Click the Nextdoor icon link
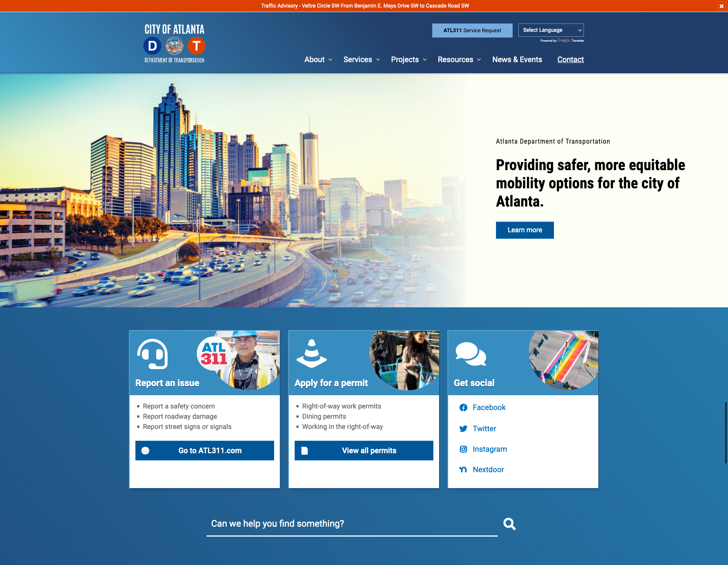728x565 pixels. pyautogui.click(x=463, y=470)
